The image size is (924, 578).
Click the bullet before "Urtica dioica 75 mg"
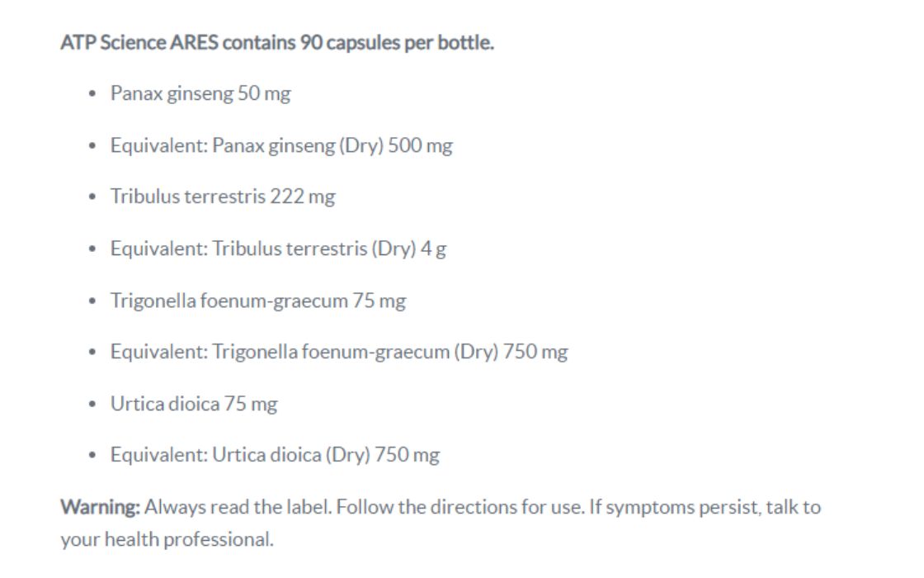tap(93, 405)
